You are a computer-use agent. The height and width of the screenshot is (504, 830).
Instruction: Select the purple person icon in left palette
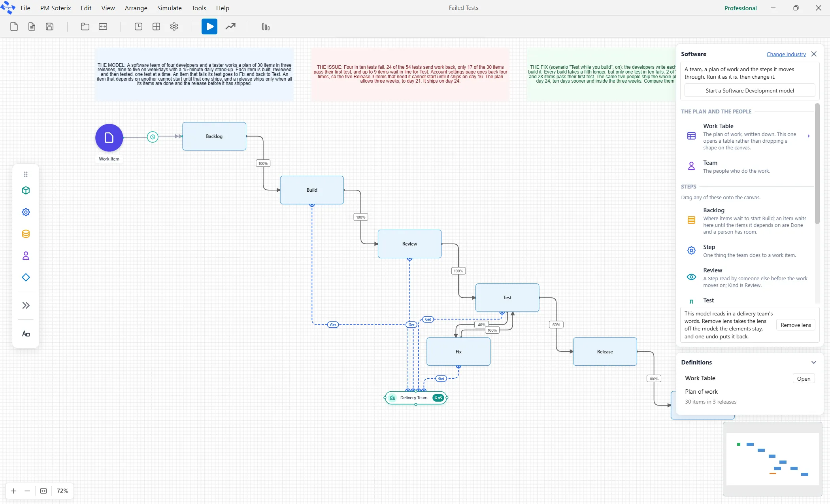click(26, 256)
